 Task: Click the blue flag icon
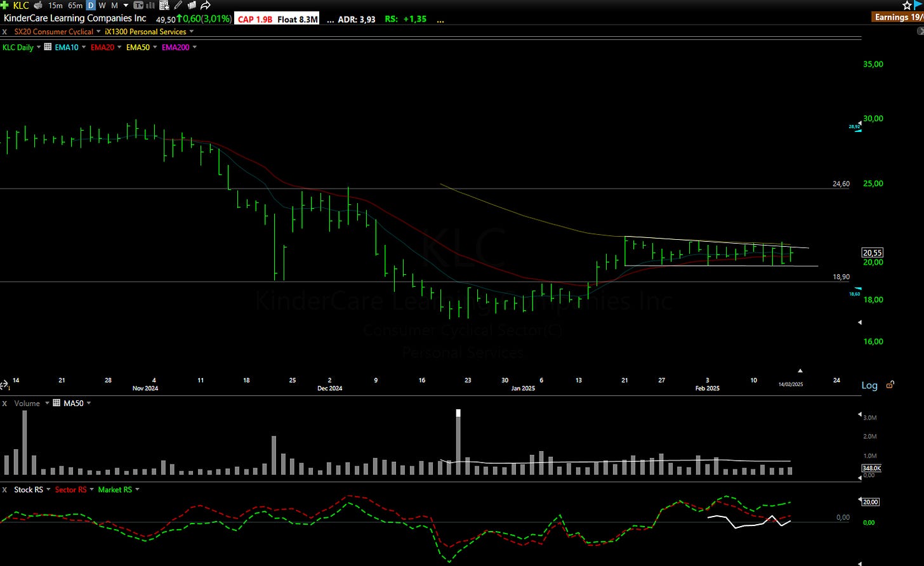(918, 5)
